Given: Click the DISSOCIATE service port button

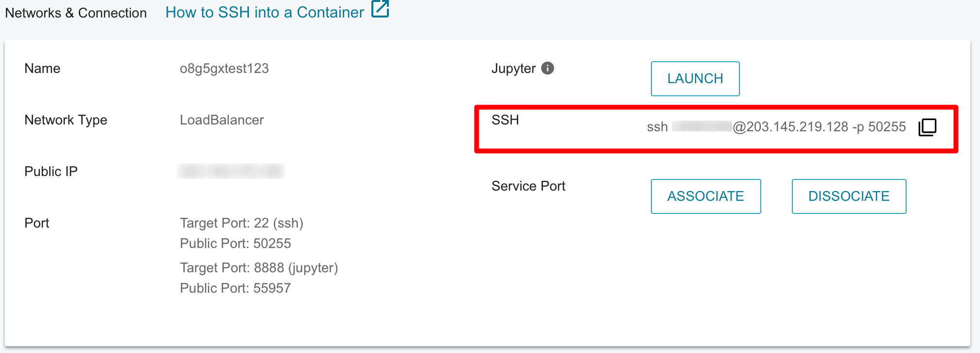Looking at the screenshot, I should click(849, 196).
